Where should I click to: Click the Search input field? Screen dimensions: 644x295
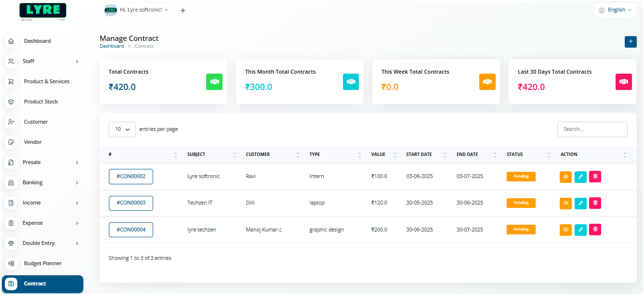pyautogui.click(x=592, y=129)
